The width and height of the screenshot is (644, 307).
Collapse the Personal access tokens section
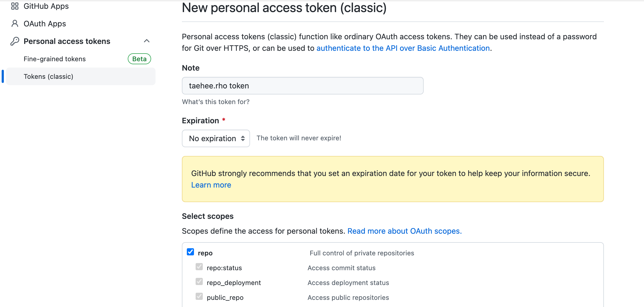point(147,41)
